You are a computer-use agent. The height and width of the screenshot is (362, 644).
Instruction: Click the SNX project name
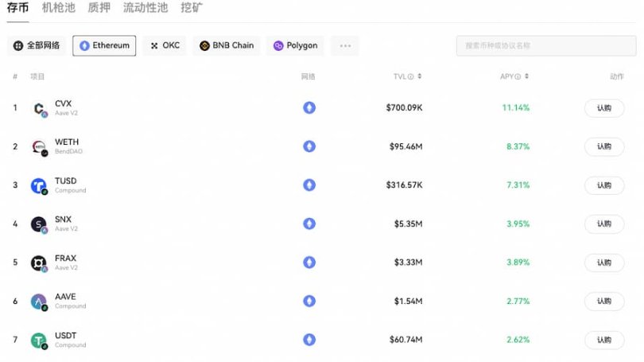click(64, 220)
